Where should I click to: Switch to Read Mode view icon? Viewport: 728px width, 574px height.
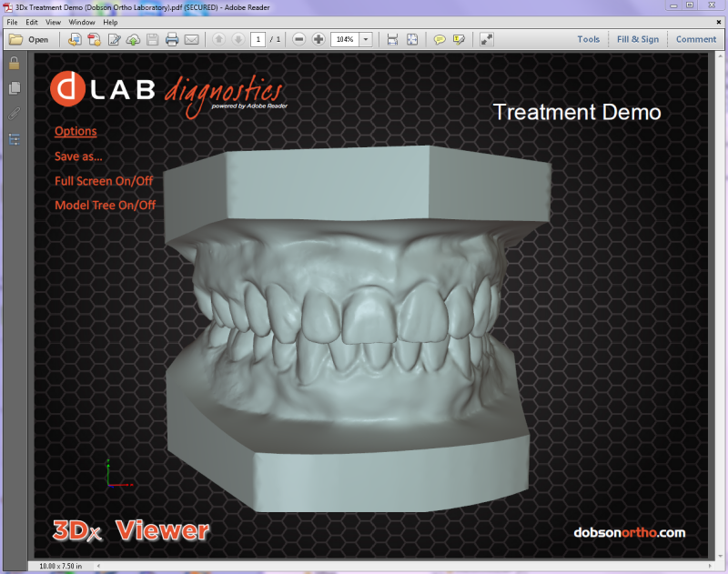coord(487,39)
